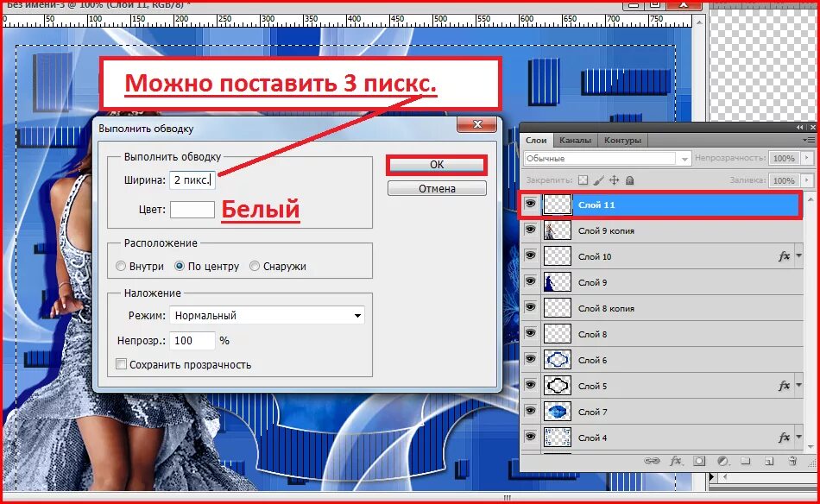Switch to the Контуры tab
This screenshot has height=504, width=820.
click(x=622, y=140)
